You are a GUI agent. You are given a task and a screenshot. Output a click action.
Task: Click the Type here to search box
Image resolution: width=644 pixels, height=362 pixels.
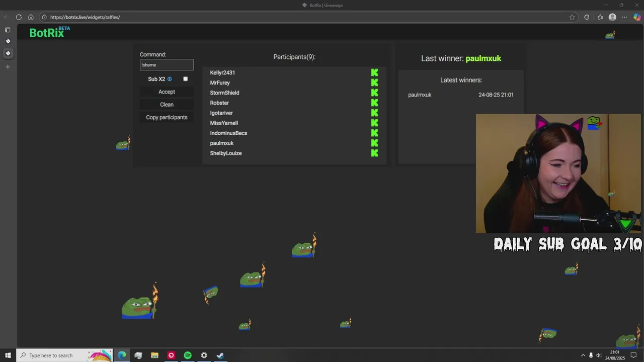point(65,355)
